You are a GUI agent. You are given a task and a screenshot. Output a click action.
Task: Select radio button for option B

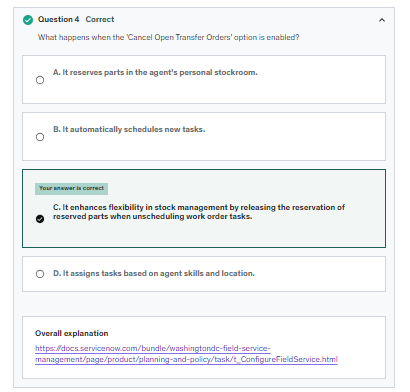pyautogui.click(x=40, y=137)
